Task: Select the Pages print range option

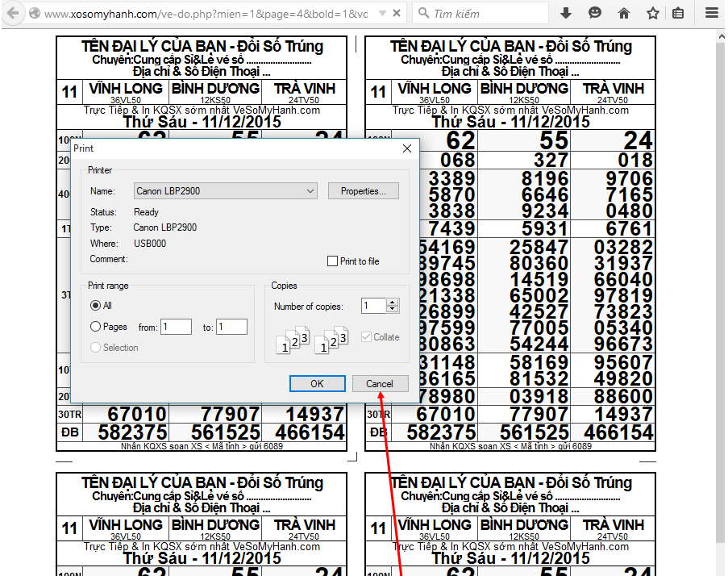Action: point(95,327)
